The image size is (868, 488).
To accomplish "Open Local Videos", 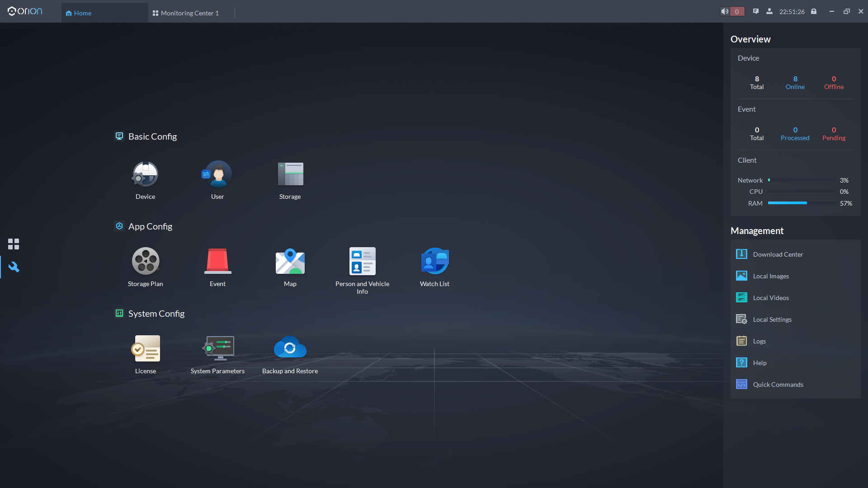I will (771, 298).
